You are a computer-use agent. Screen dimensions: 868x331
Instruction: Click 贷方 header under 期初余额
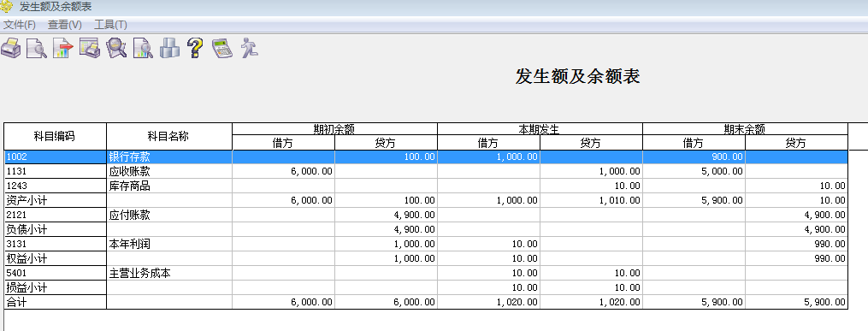[386, 143]
